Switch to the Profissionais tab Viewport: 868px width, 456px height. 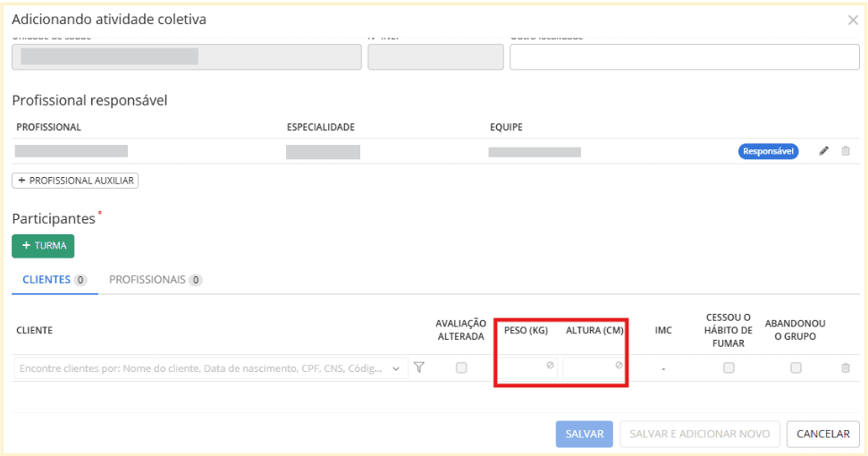155,280
